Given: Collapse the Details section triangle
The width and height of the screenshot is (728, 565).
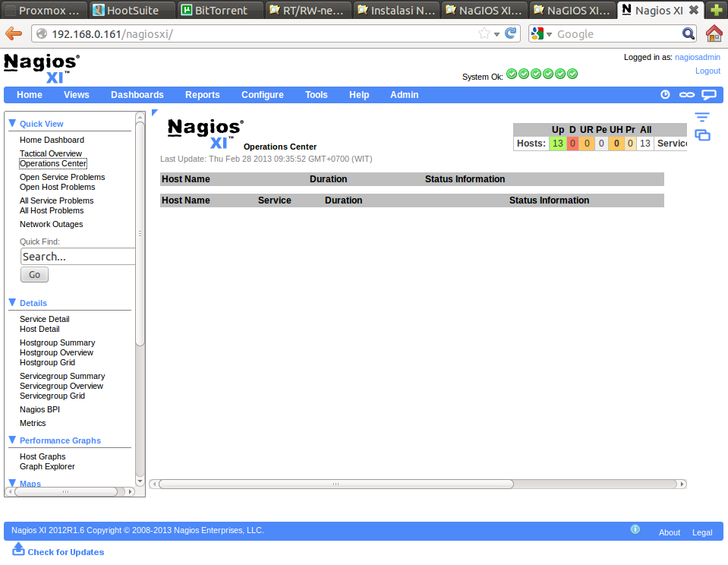Looking at the screenshot, I should (12, 302).
